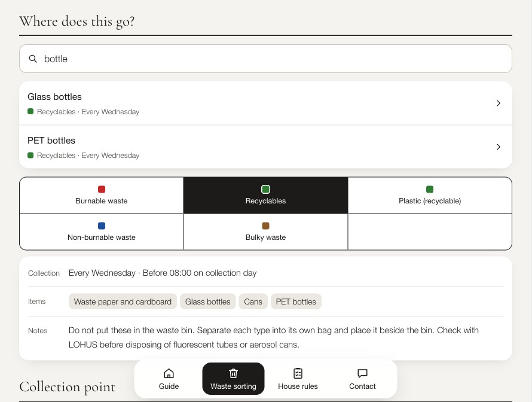Click the 'Collection point' heading
The image size is (532, 402).
click(x=67, y=387)
